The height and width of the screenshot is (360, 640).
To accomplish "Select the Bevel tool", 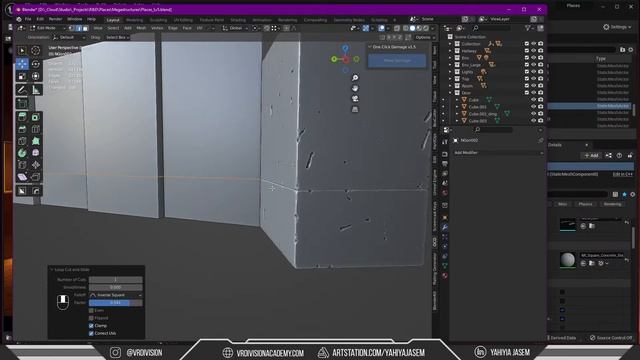I will click(22, 129).
